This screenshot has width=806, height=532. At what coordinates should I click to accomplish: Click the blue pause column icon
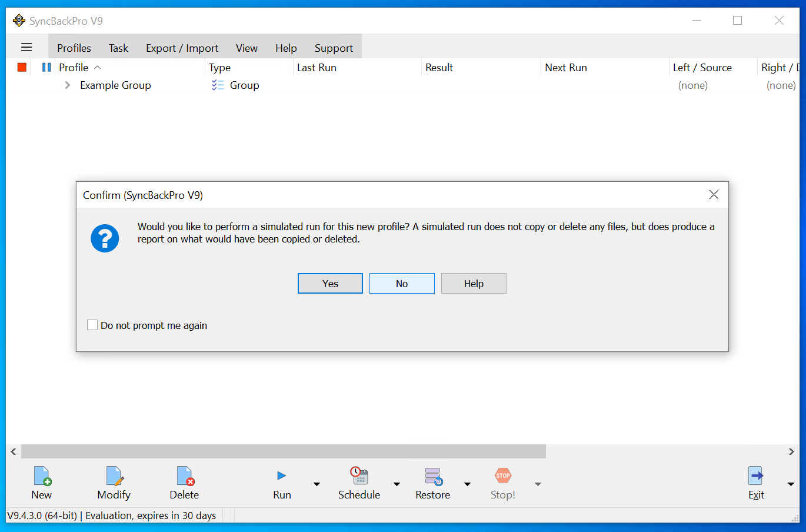46,67
